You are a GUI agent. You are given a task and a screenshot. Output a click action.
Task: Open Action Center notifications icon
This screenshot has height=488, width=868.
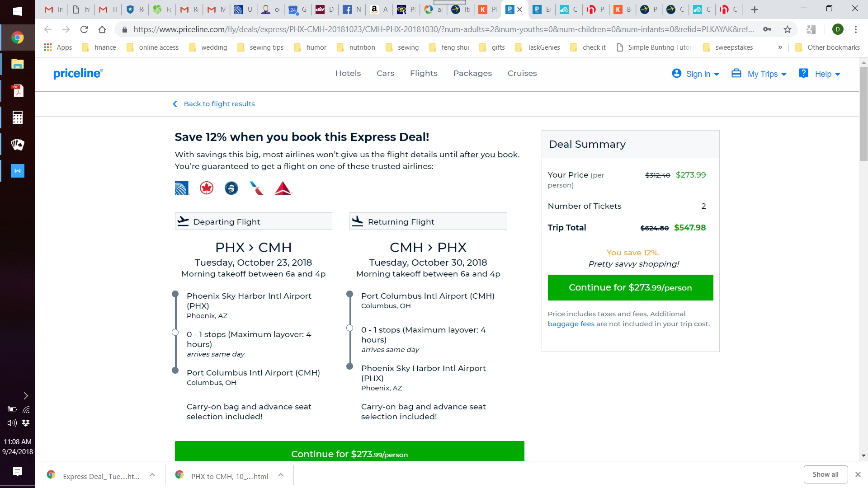pyautogui.click(x=18, y=472)
